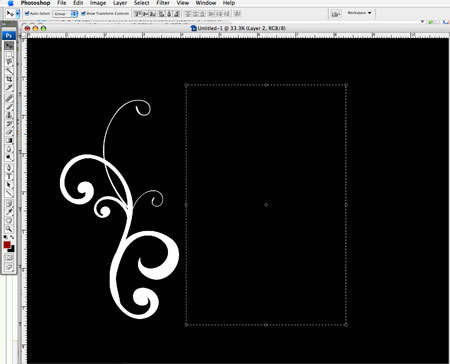
Task: Align left edges of layers
Action: (x=161, y=14)
